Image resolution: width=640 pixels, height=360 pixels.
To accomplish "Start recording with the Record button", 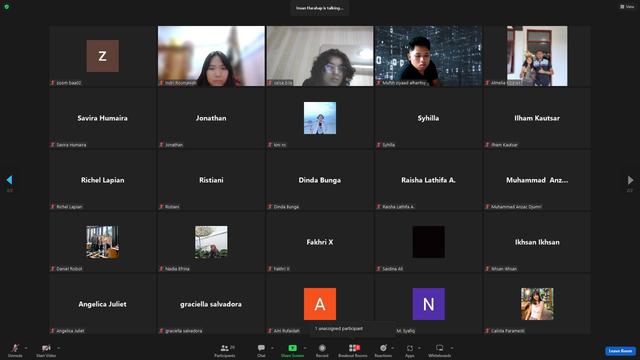I will tap(322, 350).
